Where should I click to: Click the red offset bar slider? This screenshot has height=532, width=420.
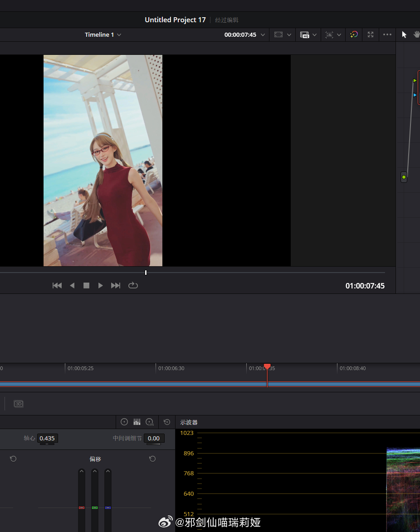(x=82, y=508)
